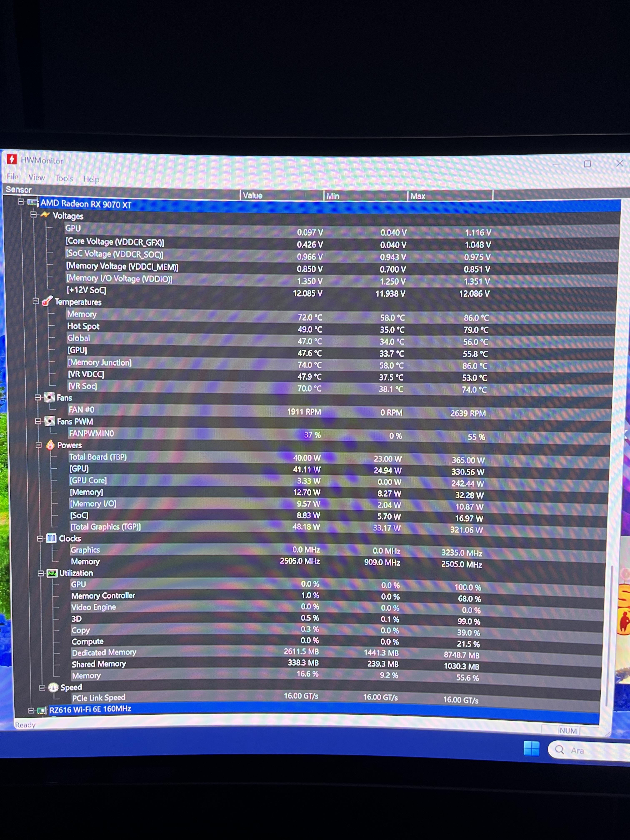Click the Temperatures thermometer icon
Screen dimensions: 630x840
[47, 301]
